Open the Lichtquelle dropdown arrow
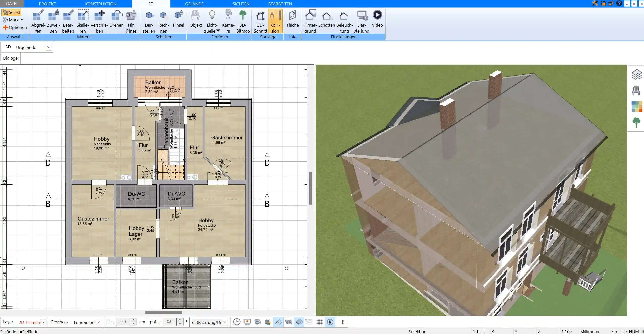Viewport: 644px width, 334px height. click(218, 31)
